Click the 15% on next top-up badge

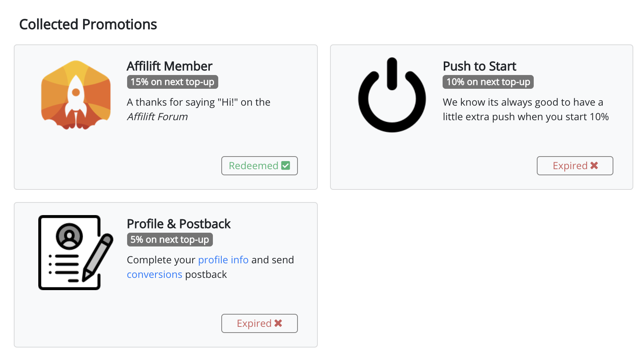(x=173, y=82)
